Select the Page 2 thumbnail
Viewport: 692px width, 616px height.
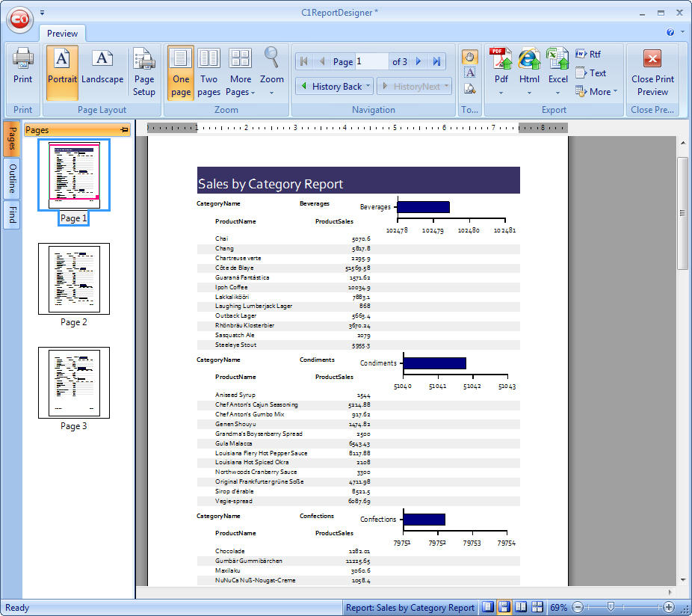74,278
